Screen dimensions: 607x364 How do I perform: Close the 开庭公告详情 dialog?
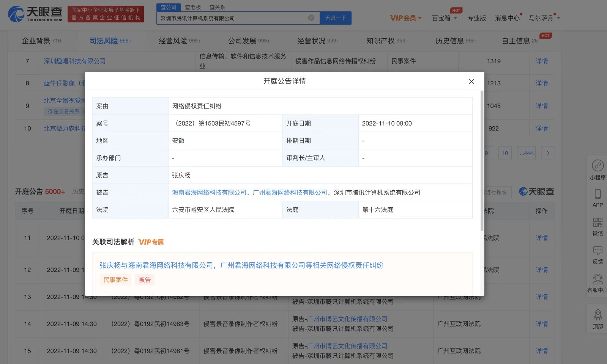pyautogui.click(x=471, y=82)
